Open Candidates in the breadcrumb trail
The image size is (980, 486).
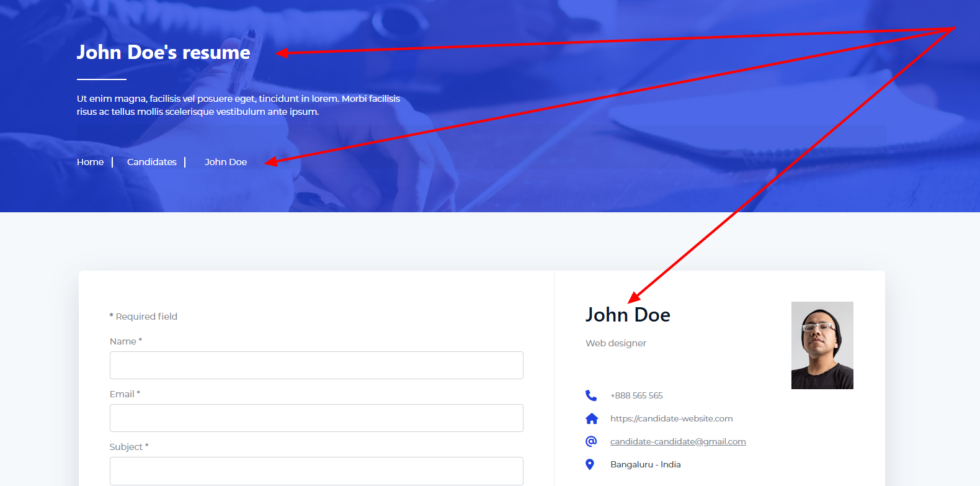(x=152, y=162)
